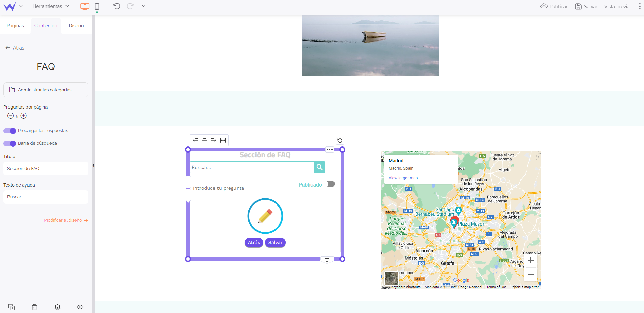Open map Keyboard shortcuts
Viewport: 644px width, 313px height.
[x=406, y=287]
